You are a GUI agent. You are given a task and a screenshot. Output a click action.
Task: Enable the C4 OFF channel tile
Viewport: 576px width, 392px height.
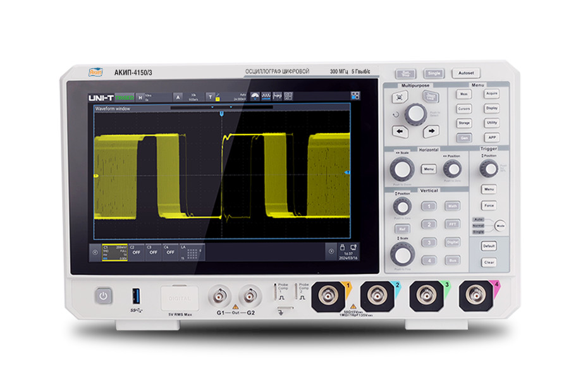click(x=169, y=251)
